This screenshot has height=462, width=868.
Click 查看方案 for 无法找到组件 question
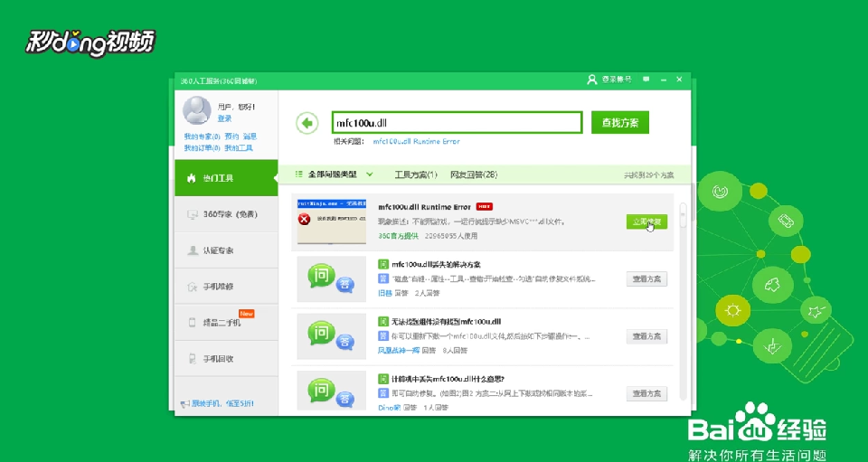[x=646, y=336]
